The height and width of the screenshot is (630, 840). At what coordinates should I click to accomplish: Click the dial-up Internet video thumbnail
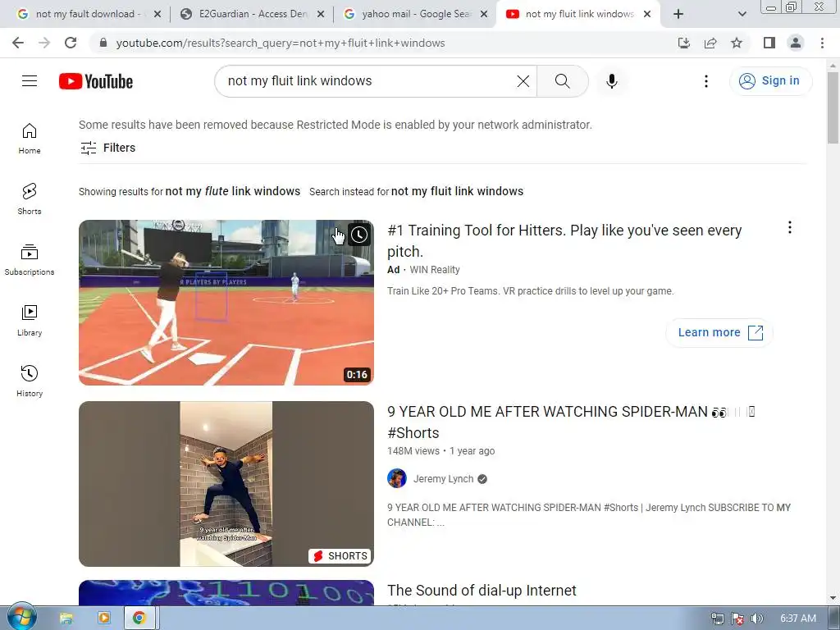226,592
